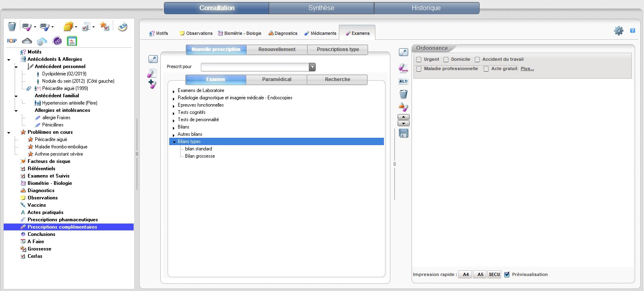The height and width of the screenshot is (291, 644).
Task: Uncheck the Prévisualisation checkbox
Action: click(x=507, y=274)
